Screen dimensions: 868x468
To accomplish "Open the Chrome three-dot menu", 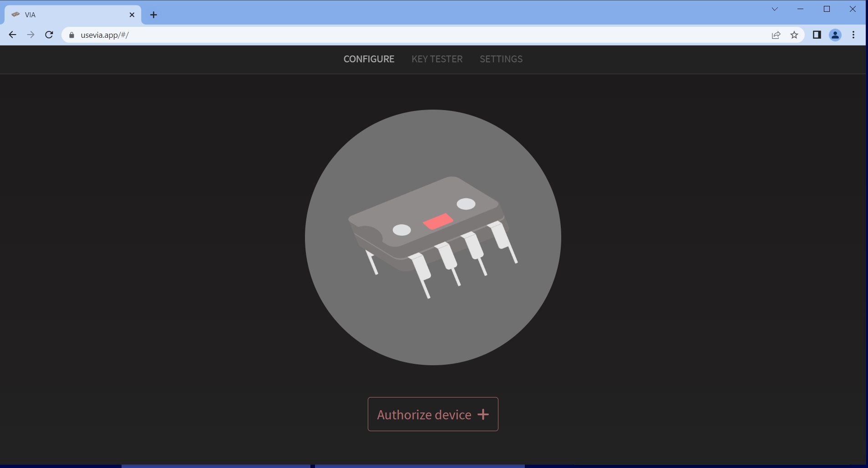I will 853,35.
